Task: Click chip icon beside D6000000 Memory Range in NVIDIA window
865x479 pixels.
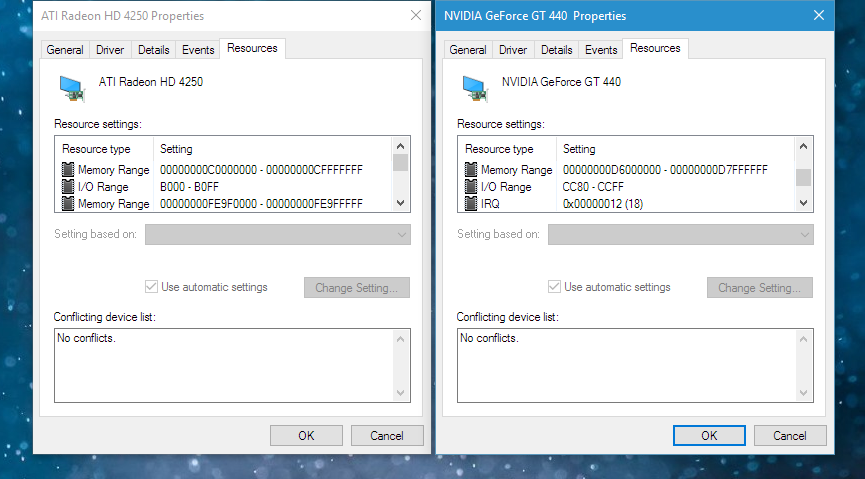Action: click(x=471, y=169)
